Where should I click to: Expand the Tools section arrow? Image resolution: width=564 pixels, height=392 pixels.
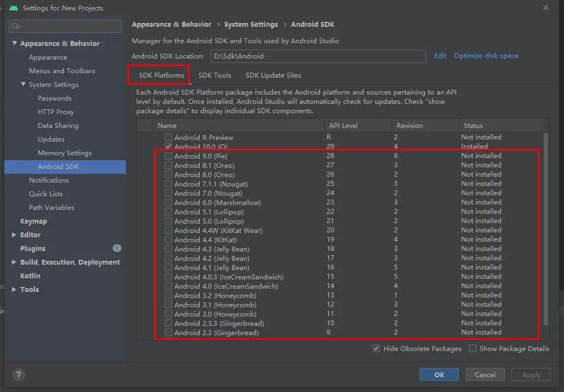[14, 290]
